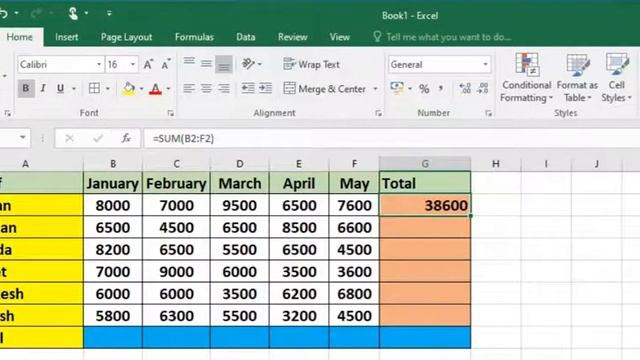Align text left

(189, 88)
